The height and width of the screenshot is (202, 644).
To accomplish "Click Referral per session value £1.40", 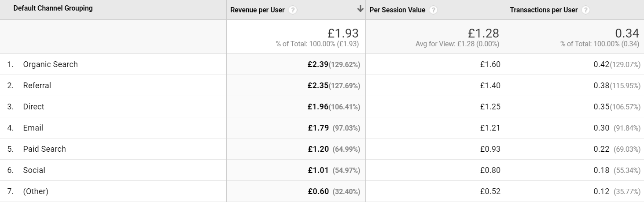I will click(x=490, y=86).
